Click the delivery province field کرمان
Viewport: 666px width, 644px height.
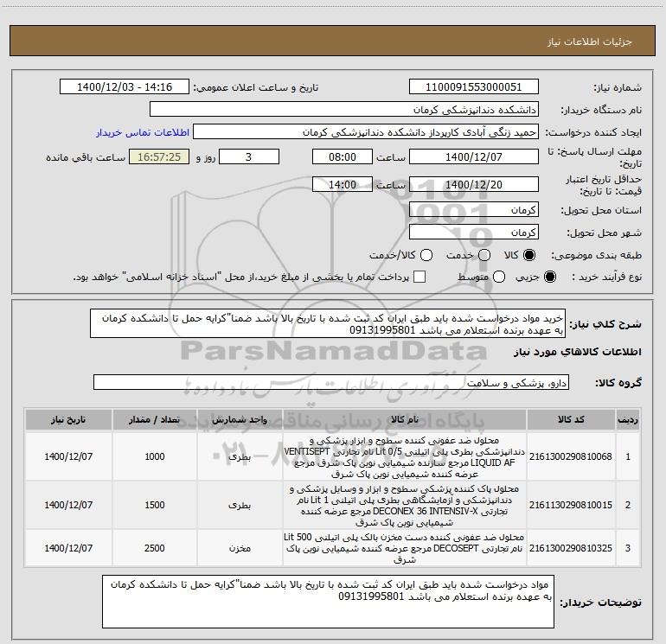474,209
